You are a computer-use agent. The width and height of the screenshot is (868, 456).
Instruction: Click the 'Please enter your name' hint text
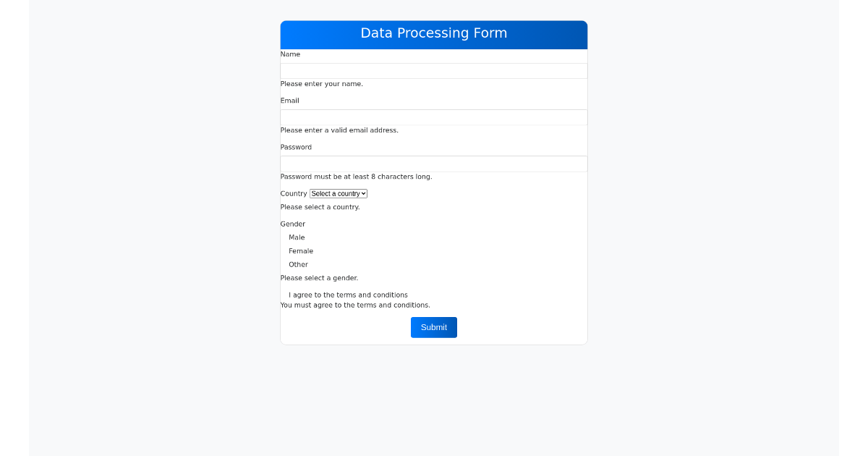pos(321,84)
